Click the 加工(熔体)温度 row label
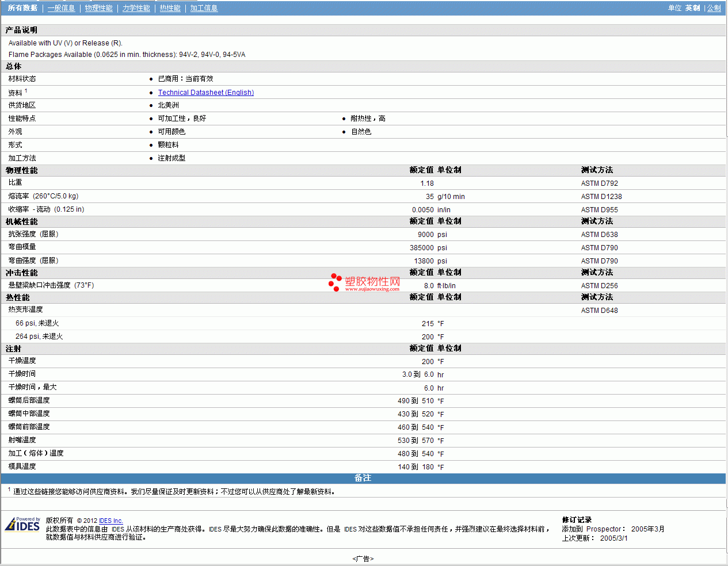 36,453
